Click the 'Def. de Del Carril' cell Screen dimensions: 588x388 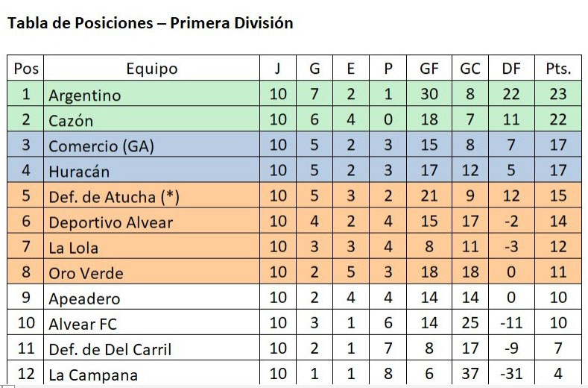[x=151, y=348]
